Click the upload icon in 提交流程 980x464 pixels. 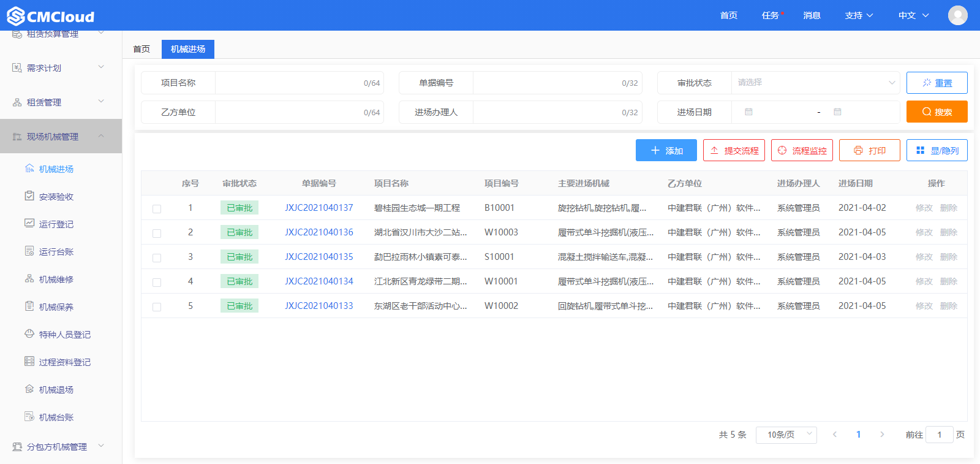click(x=714, y=150)
